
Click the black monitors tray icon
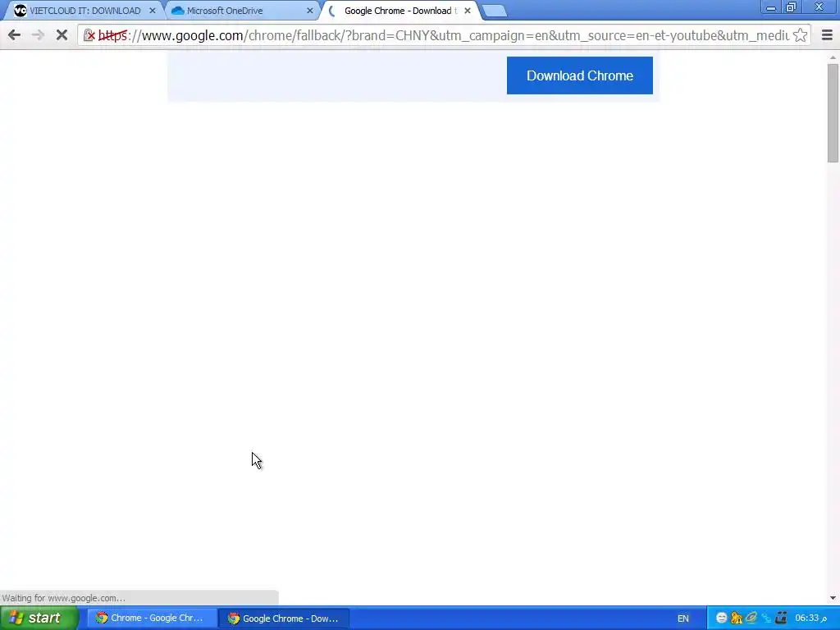(x=781, y=619)
